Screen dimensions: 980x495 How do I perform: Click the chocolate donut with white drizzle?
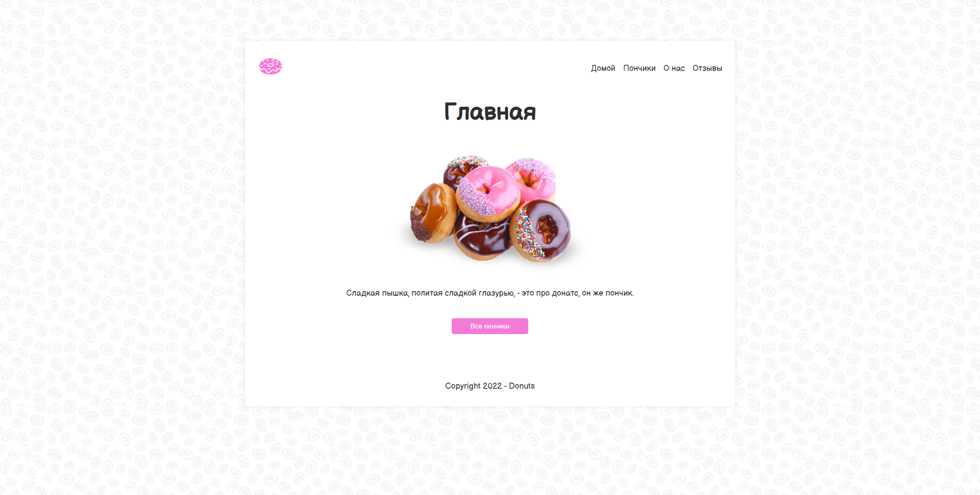[481, 238]
